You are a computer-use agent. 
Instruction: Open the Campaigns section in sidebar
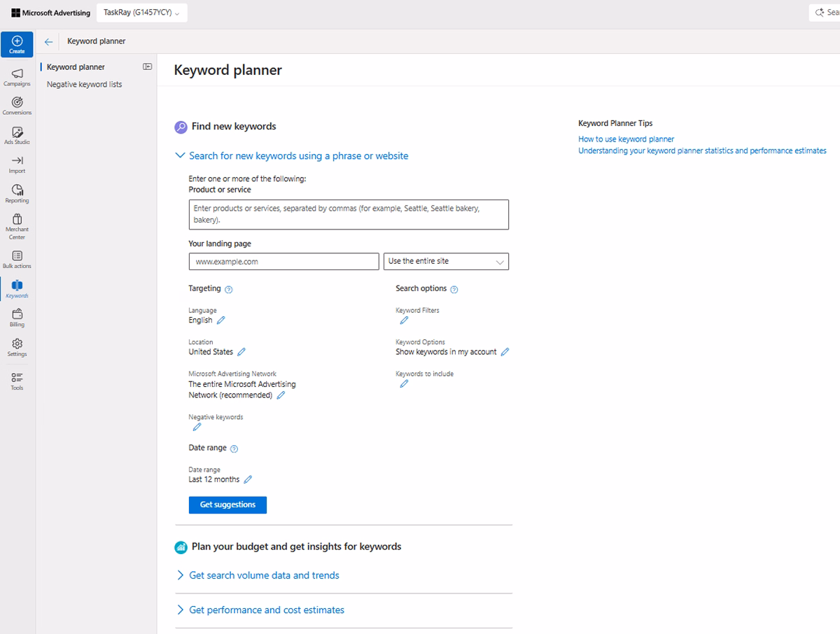(x=16, y=77)
